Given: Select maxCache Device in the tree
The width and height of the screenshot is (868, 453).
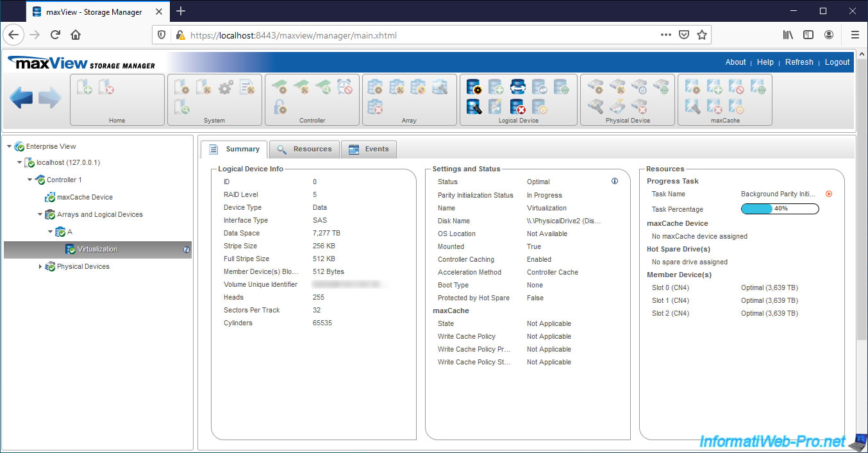Looking at the screenshot, I should pos(85,197).
